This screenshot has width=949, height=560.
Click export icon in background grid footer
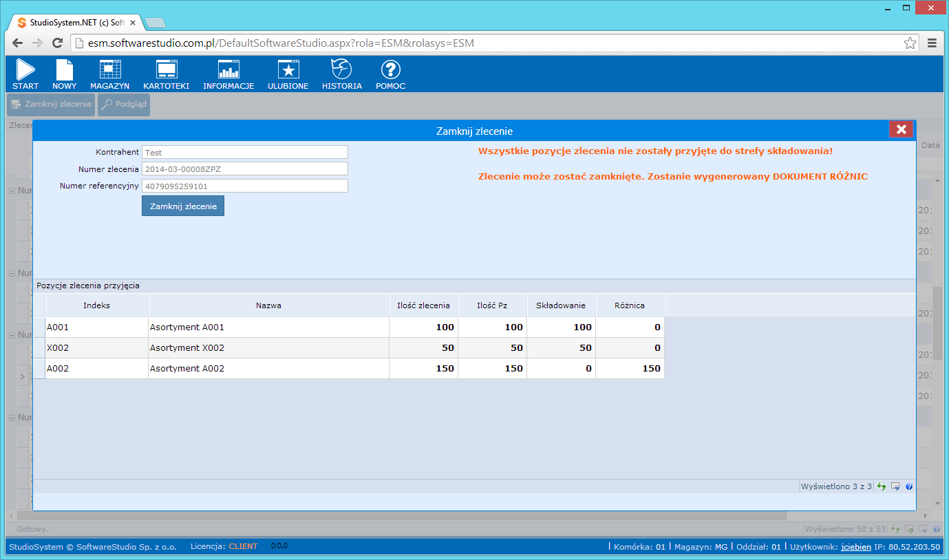[x=922, y=529]
